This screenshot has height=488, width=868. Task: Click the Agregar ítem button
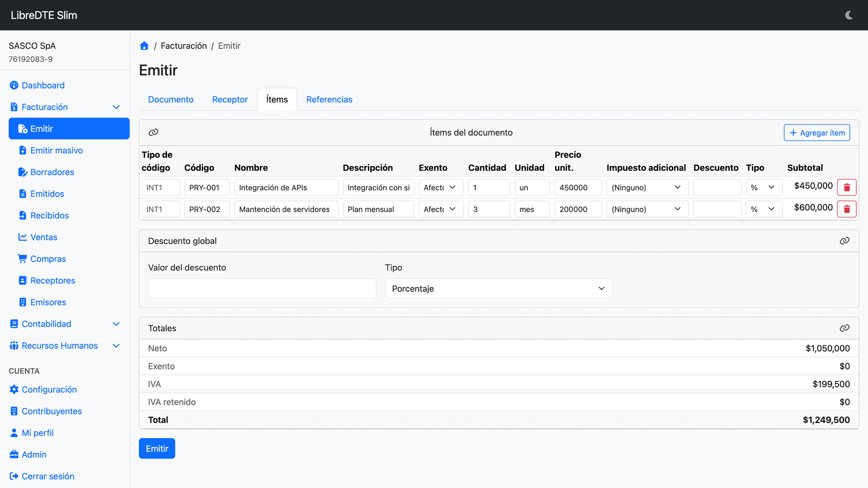[x=817, y=133]
